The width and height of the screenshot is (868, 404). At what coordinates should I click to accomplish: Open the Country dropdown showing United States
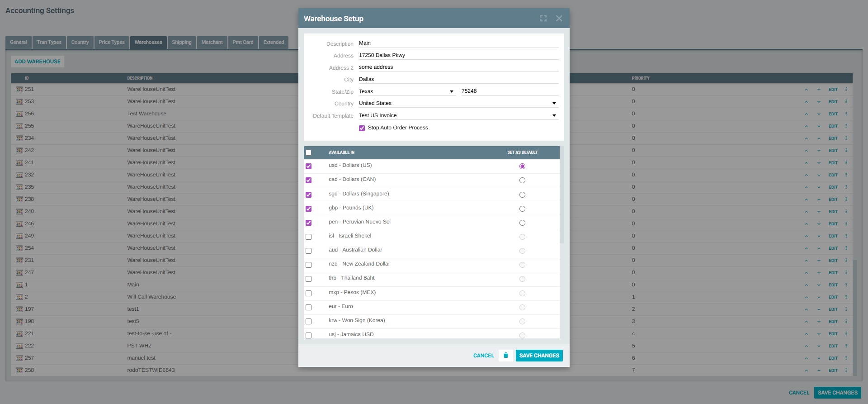(x=458, y=104)
